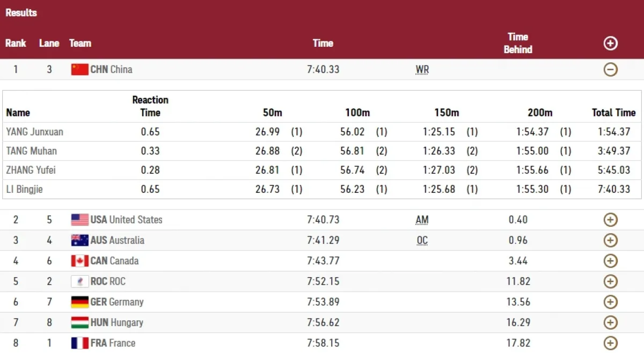Click the United States flag icon

[x=79, y=220]
